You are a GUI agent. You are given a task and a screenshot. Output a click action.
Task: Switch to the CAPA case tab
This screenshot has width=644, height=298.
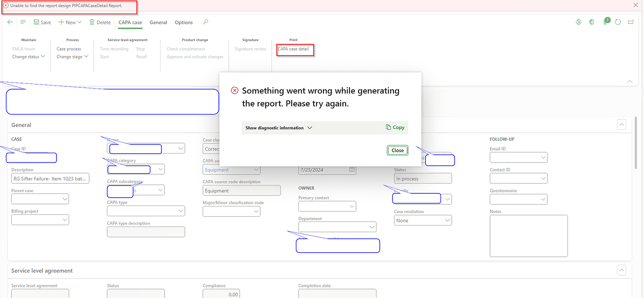(x=130, y=22)
